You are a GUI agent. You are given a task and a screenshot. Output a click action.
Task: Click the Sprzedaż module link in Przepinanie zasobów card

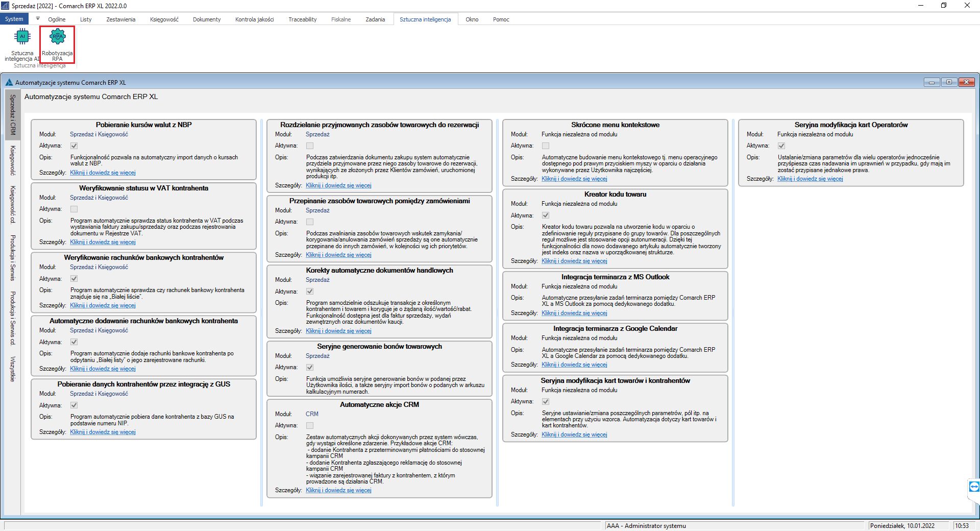pyautogui.click(x=317, y=210)
